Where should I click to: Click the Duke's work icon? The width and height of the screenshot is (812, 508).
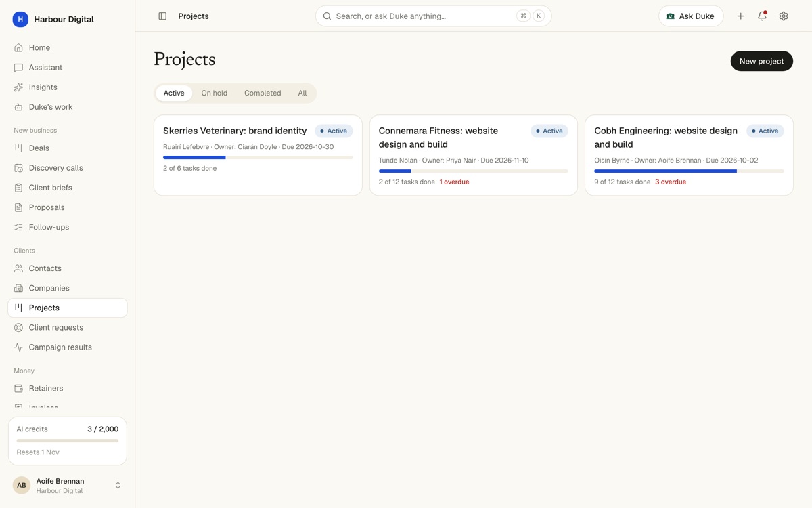click(18, 107)
